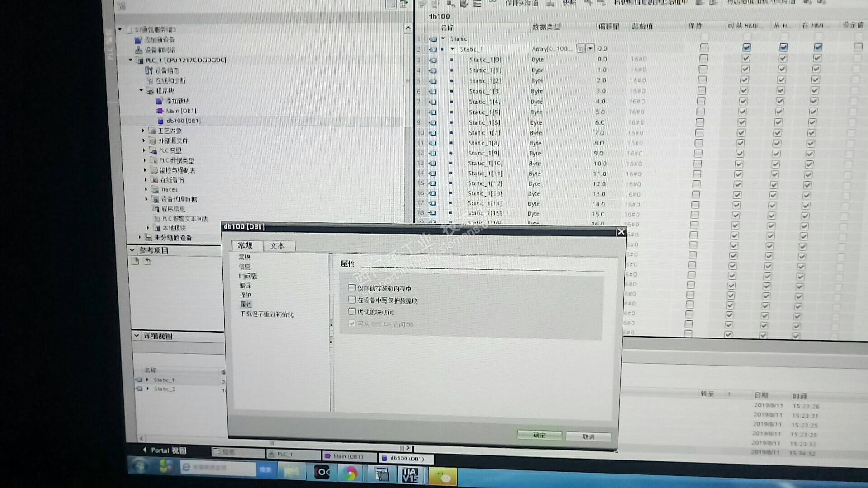
Task: Click the 确定 OK button
Action: click(539, 435)
